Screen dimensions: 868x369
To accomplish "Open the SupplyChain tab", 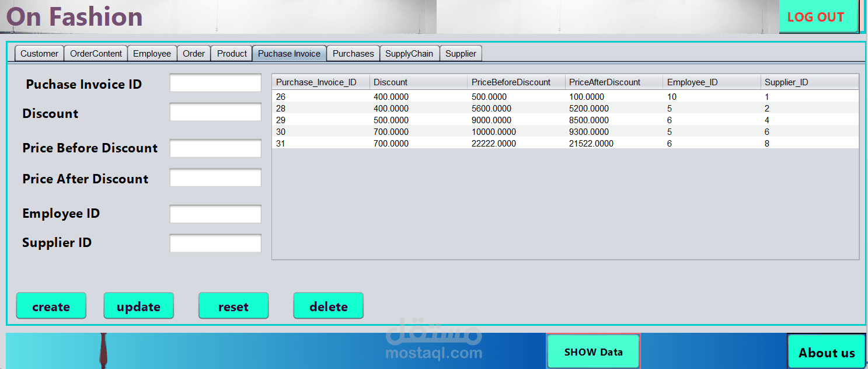I will pos(409,53).
